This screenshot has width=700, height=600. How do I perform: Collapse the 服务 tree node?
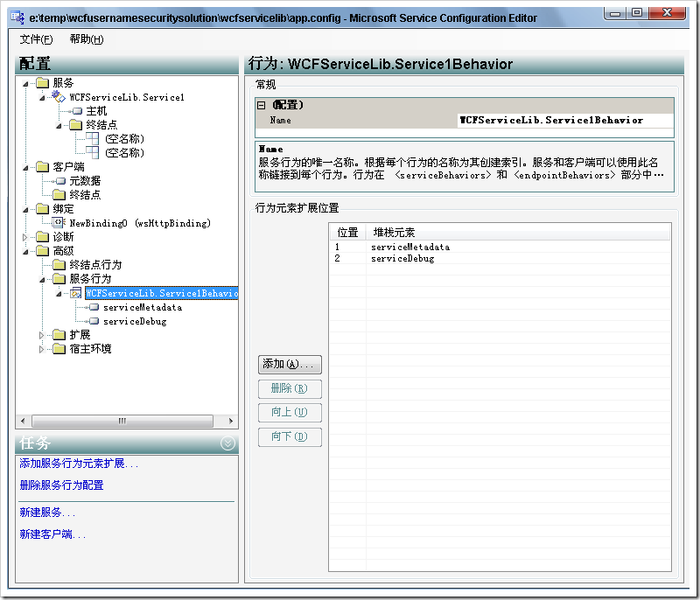tap(25, 83)
